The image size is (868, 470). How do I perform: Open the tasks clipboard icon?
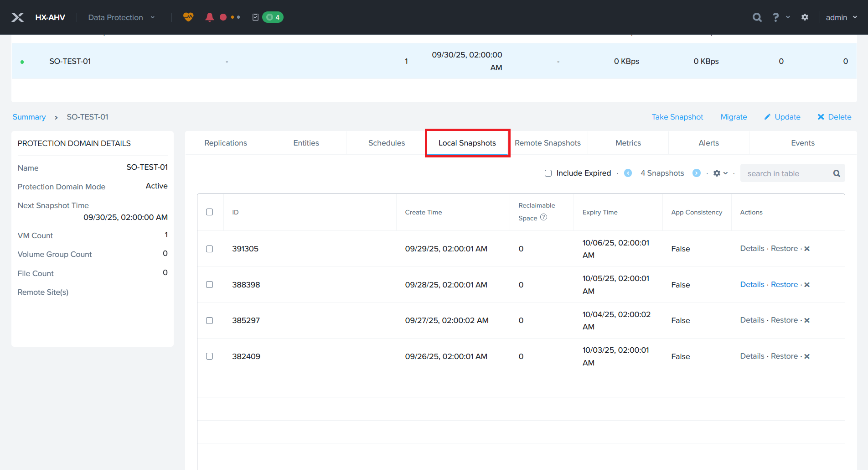(x=255, y=17)
